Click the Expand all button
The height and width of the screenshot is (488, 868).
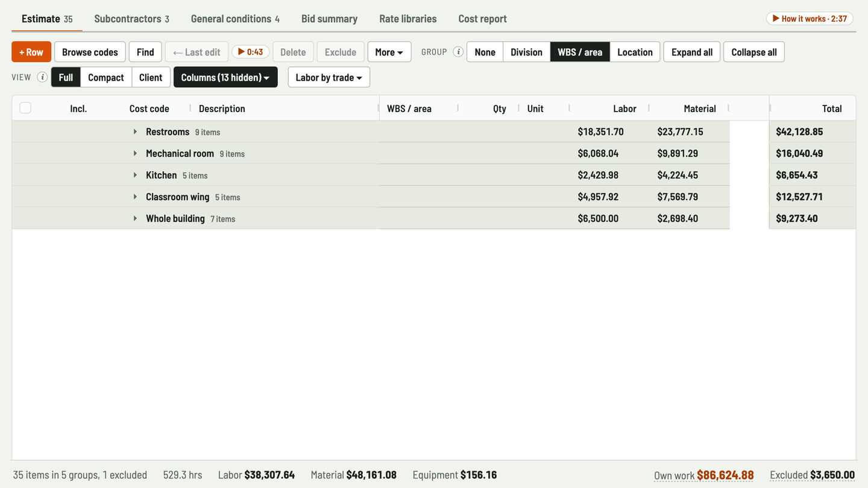[x=692, y=52]
